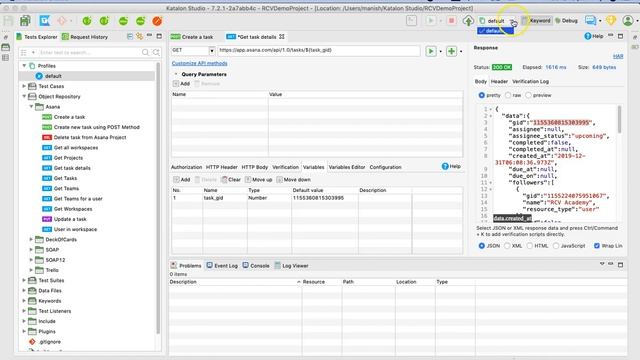640x360 pixels.
Task: Click the Tests Explorer vertical scrollbar
Action: [x=158, y=198]
